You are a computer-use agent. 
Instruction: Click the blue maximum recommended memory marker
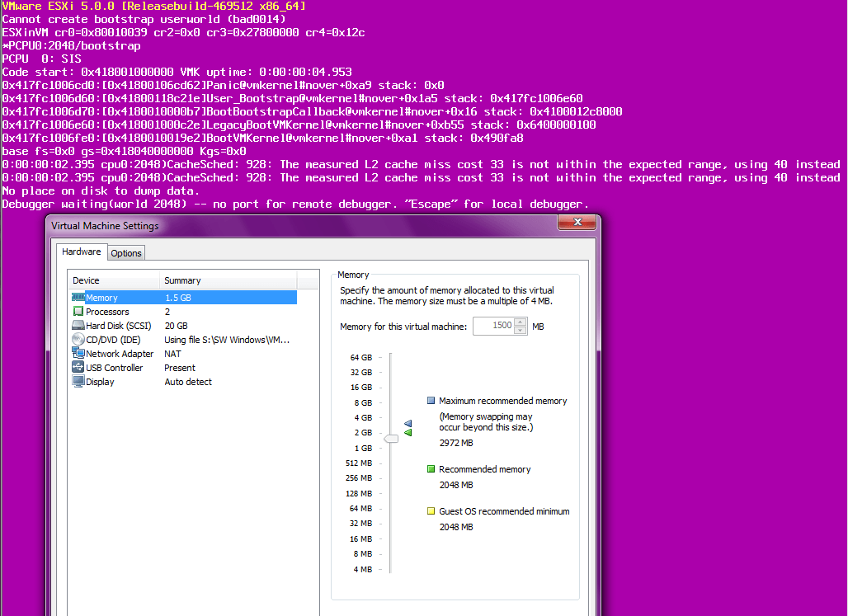pos(408,424)
